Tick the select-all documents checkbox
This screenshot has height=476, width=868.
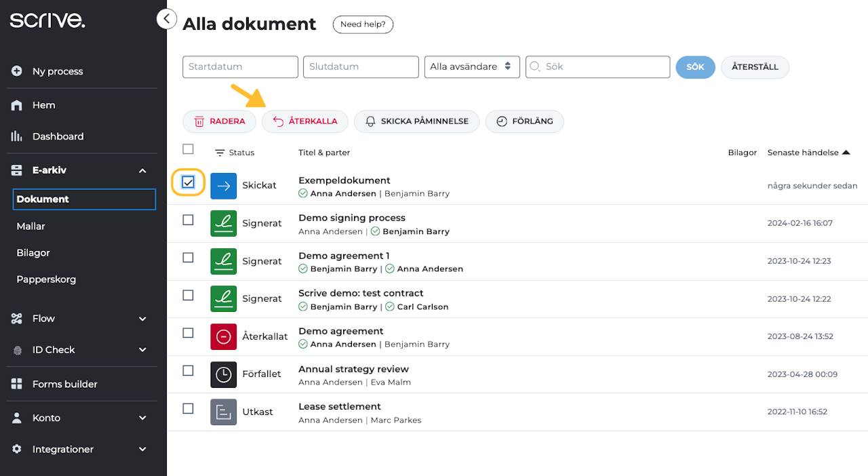coord(189,149)
